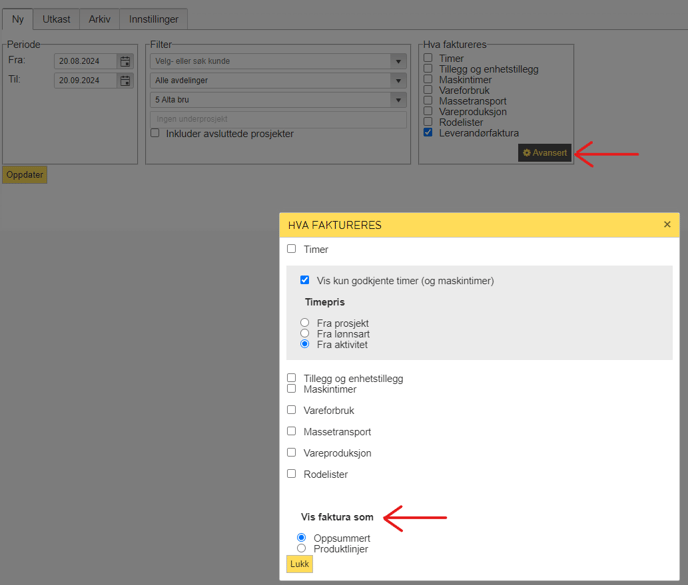Switch to the Ny tab
Screen dimensions: 688x585
pos(18,19)
